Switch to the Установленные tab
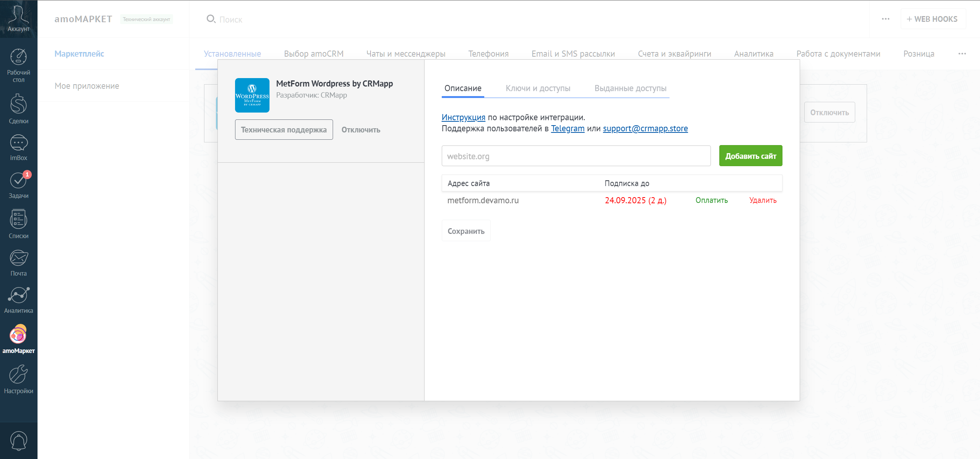This screenshot has width=980, height=459. pyautogui.click(x=232, y=54)
